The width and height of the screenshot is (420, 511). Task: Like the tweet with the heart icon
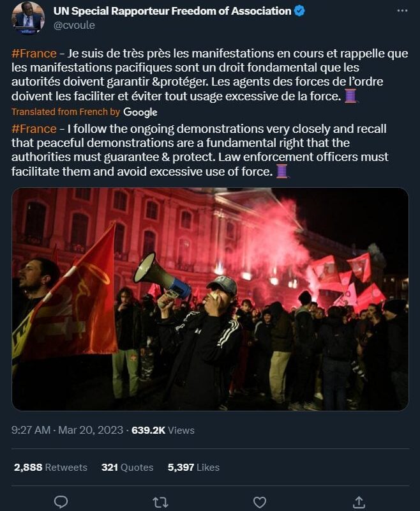[x=260, y=501]
